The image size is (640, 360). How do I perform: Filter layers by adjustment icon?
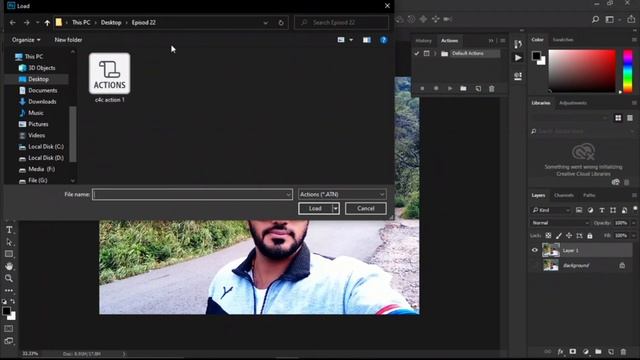[590, 210]
